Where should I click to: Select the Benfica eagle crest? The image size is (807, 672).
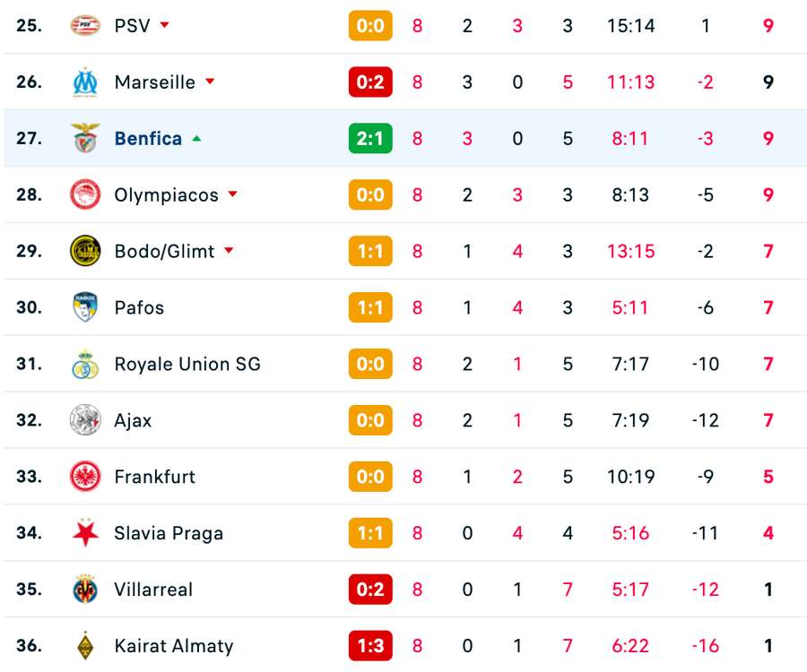[87, 138]
